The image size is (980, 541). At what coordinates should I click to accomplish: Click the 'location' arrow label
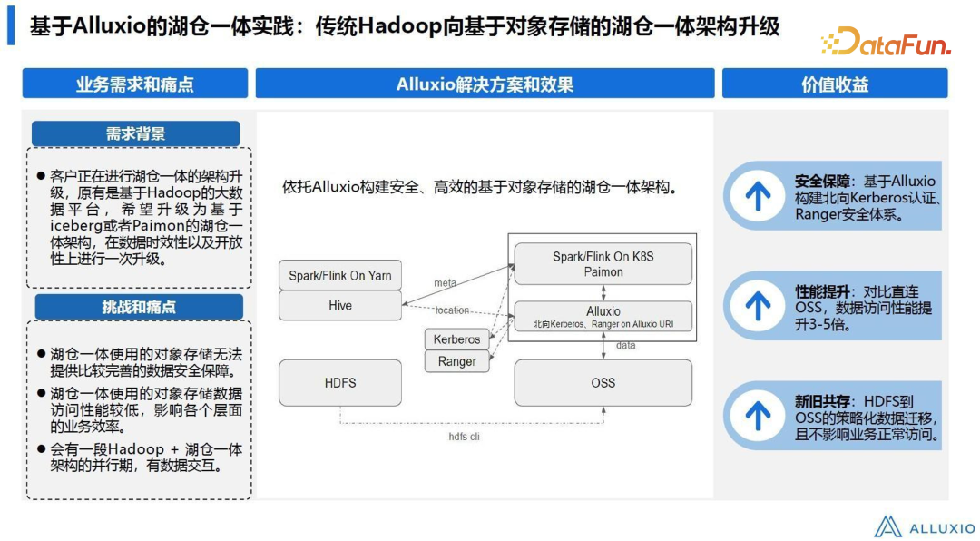[452, 310]
